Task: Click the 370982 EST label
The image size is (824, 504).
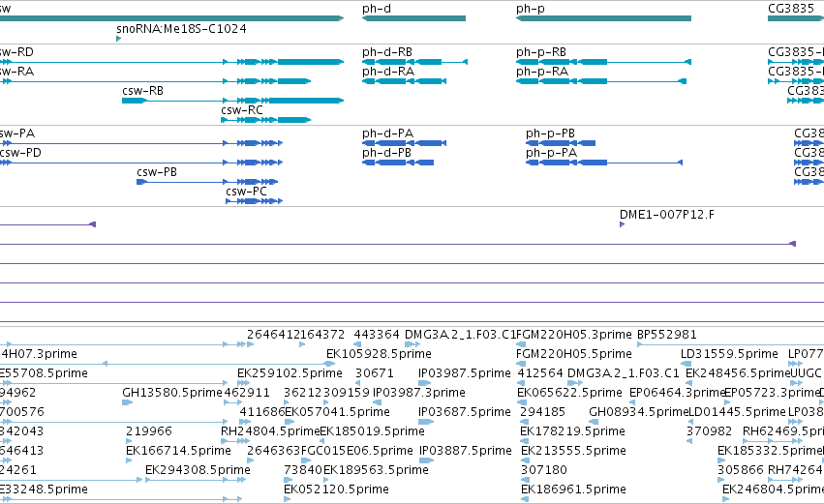Action: tap(710, 431)
